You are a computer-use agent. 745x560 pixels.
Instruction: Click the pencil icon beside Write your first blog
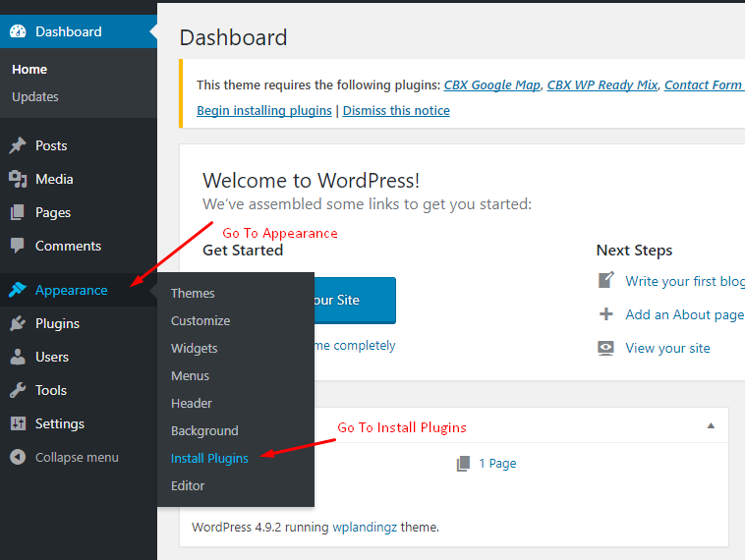(x=605, y=280)
